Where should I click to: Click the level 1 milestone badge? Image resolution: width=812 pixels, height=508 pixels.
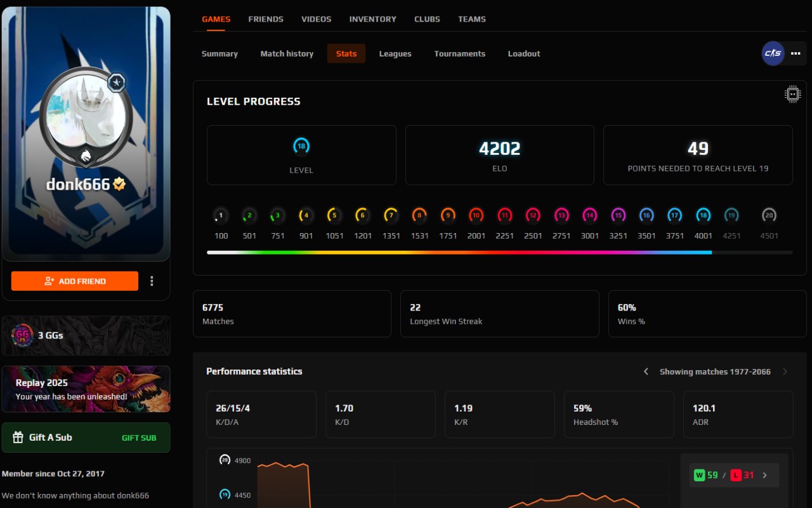[x=221, y=215]
